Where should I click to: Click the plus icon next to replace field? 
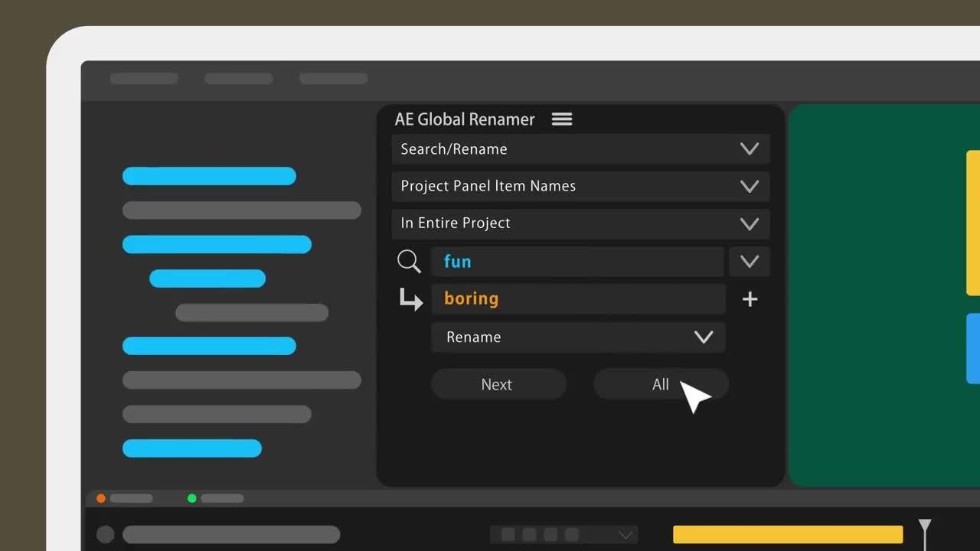750,299
